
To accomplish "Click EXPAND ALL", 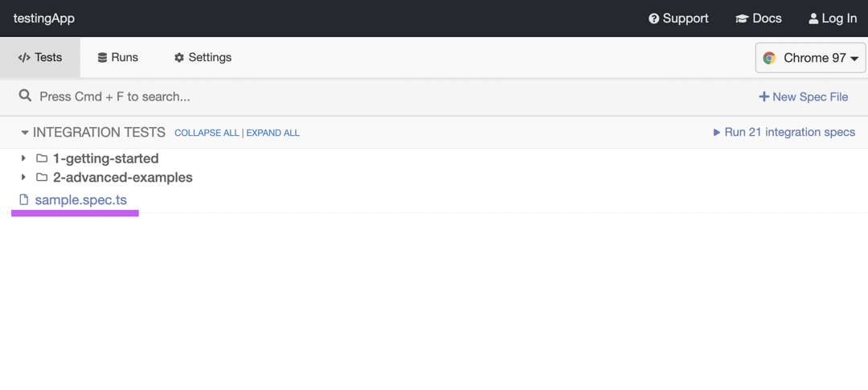I will tap(273, 133).
